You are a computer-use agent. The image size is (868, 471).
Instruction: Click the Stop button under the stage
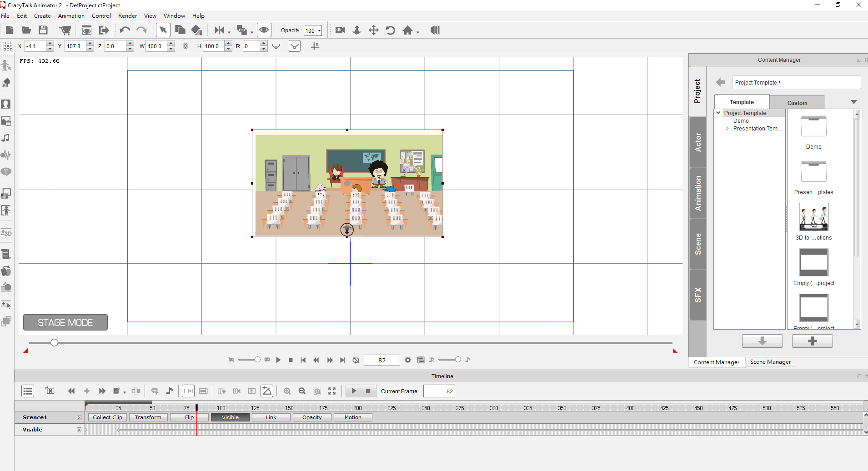pyautogui.click(x=291, y=360)
